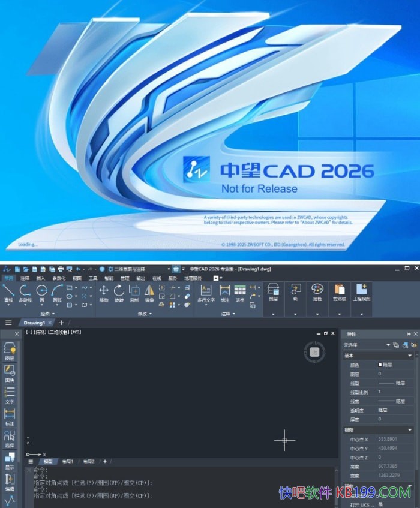Collapse the 基本 properties section
This screenshot has height=508, width=420.
tap(410, 356)
